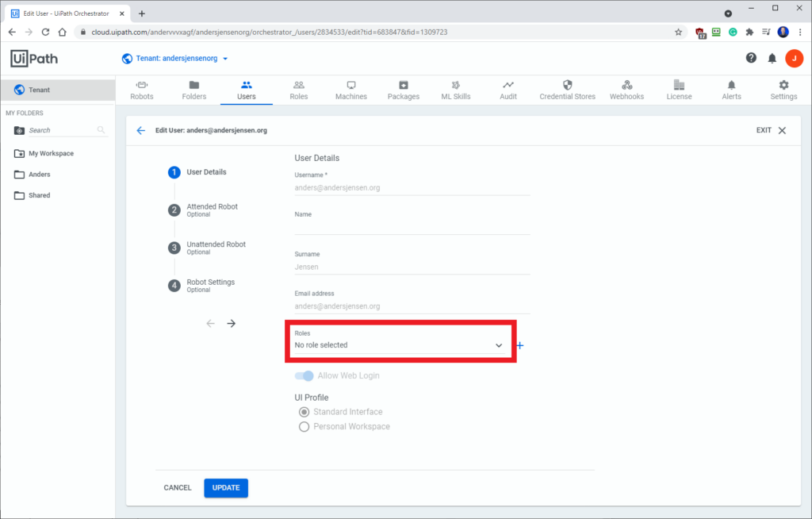Screen dimensions: 812x519
Task: Click the plus icon next to Roles
Action: [x=520, y=345]
